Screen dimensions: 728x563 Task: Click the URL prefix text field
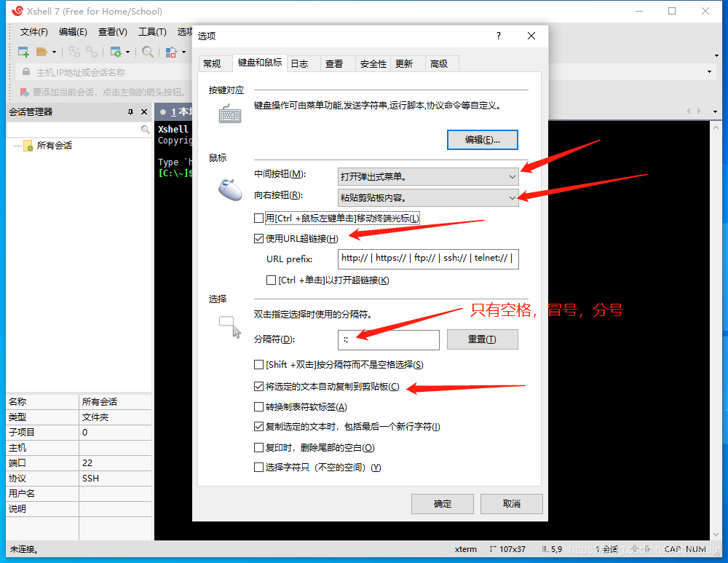[x=428, y=259]
